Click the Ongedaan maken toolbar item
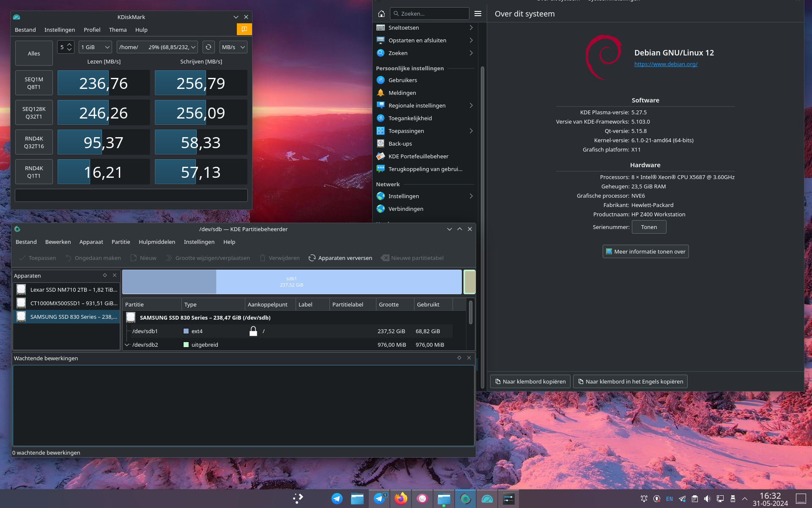Image resolution: width=812 pixels, height=508 pixels. point(93,258)
